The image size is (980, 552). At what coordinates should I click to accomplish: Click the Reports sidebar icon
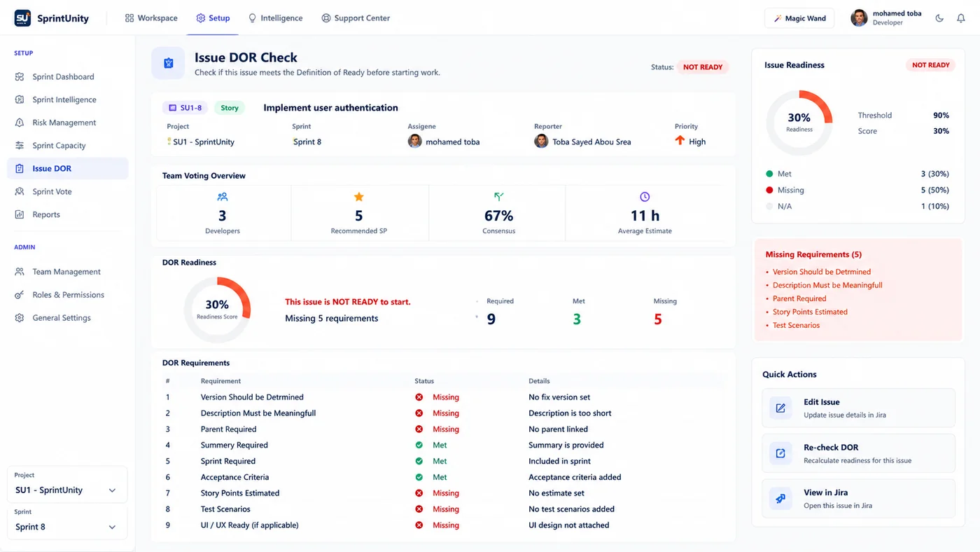tap(20, 214)
